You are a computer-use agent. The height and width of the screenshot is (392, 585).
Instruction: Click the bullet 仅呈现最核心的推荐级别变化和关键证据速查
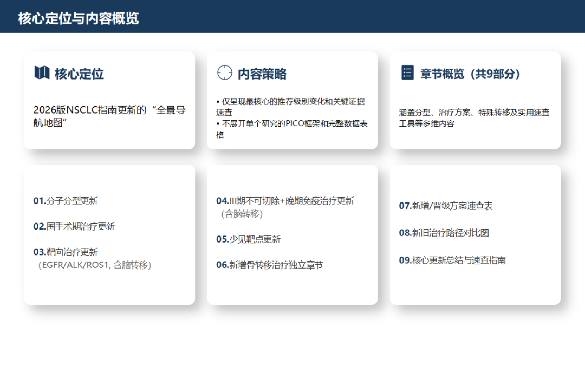click(x=290, y=107)
